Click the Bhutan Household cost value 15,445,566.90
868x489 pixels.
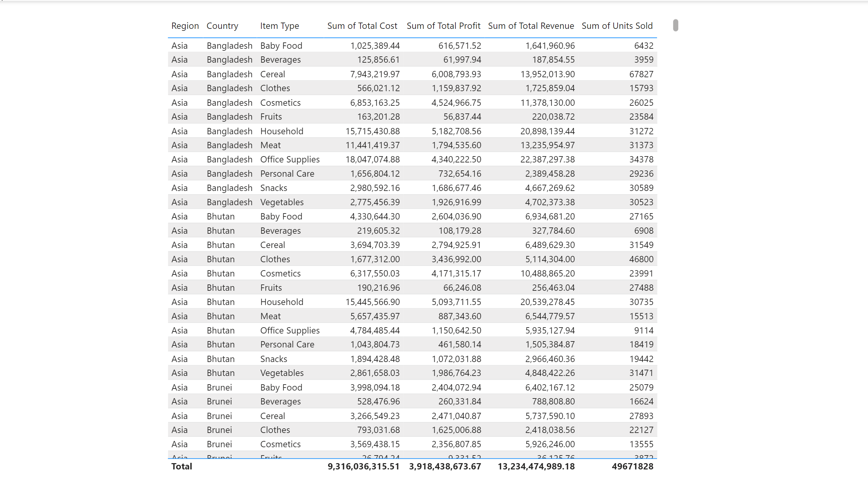373,302
